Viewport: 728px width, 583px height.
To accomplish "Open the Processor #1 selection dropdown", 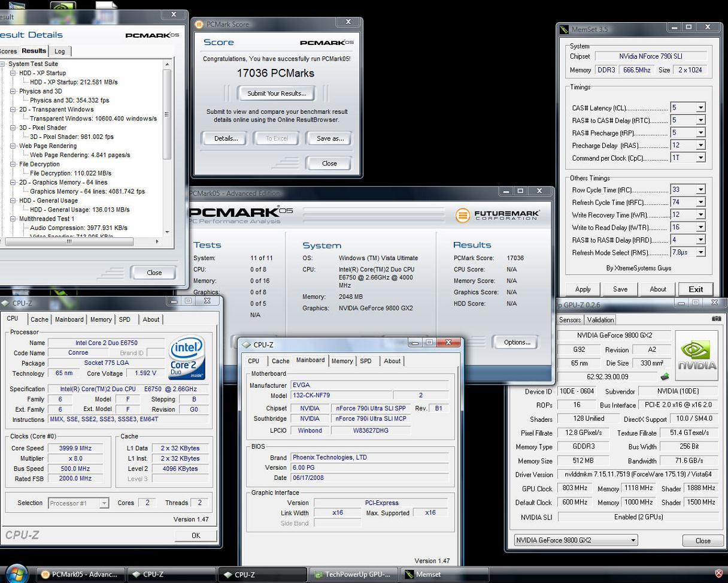I will pos(104,503).
